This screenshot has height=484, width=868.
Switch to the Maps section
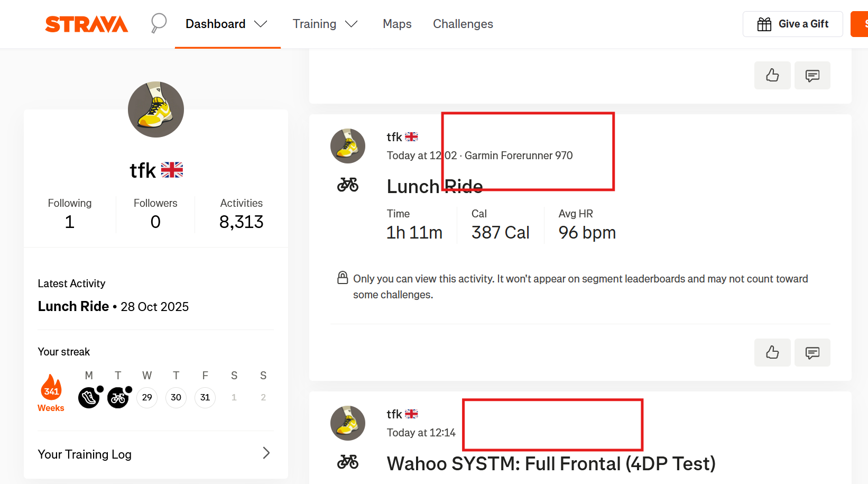coord(397,24)
